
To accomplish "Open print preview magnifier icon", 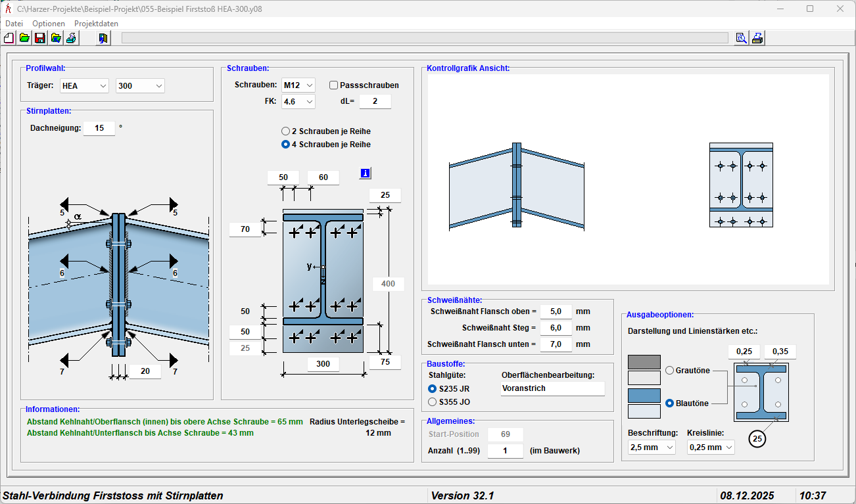I will [x=741, y=38].
